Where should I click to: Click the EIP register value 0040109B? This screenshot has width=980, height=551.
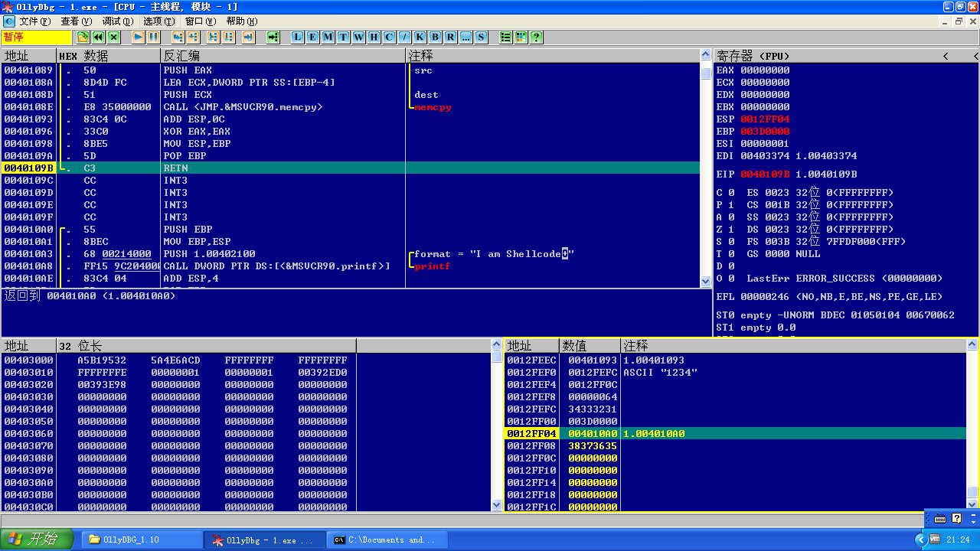click(765, 174)
